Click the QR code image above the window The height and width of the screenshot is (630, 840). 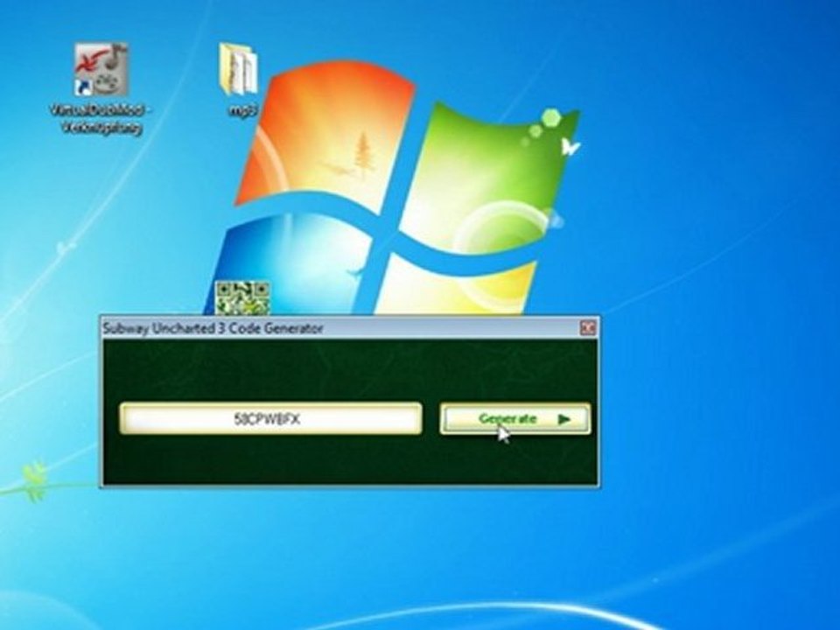[x=242, y=298]
